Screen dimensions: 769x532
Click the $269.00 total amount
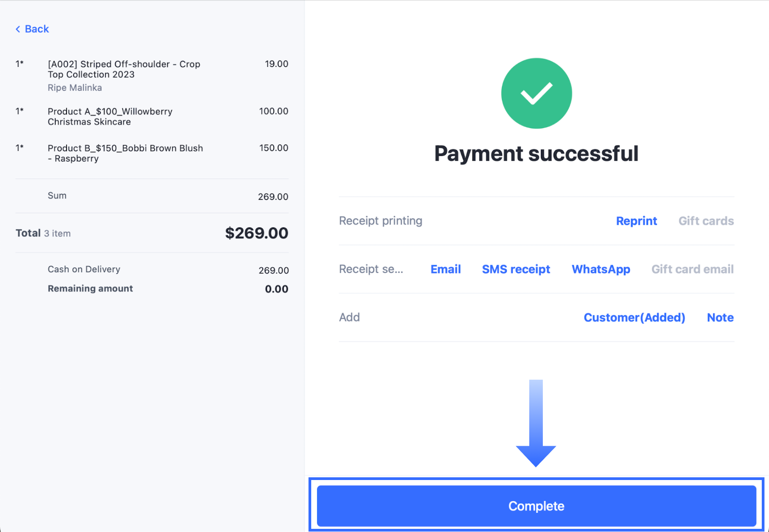tap(256, 233)
